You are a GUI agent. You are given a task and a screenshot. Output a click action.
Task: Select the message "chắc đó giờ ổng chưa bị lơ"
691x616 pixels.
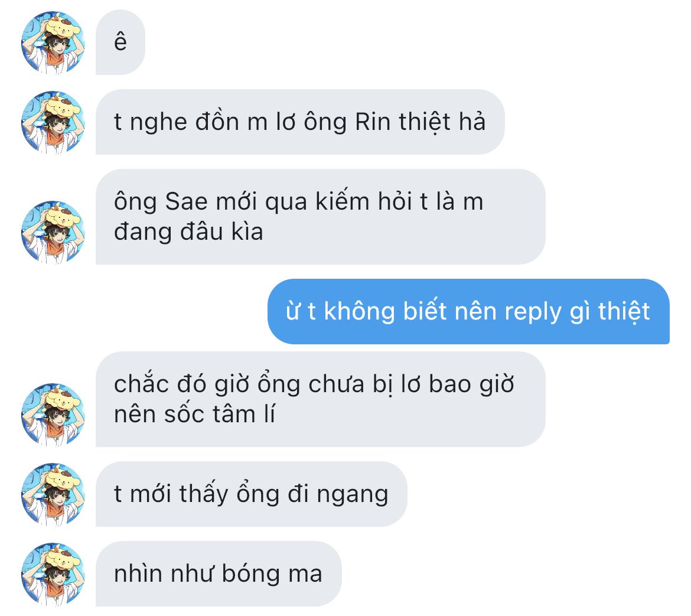tap(320, 399)
